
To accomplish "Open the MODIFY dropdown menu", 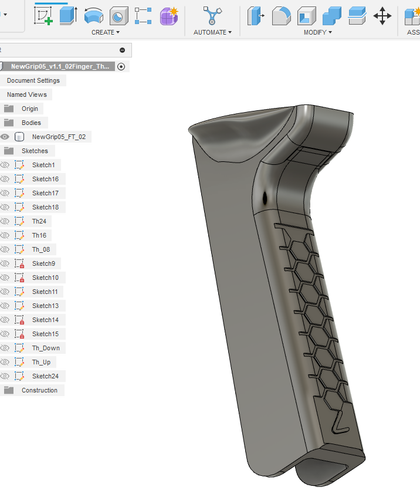I will click(318, 32).
